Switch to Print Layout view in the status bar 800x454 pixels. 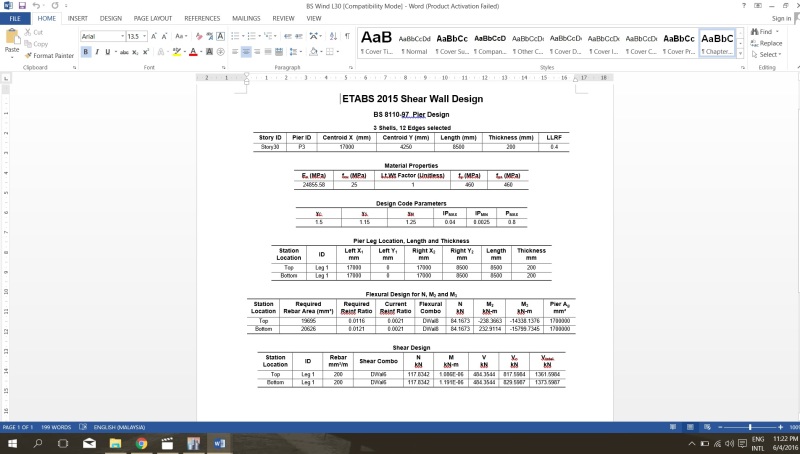coord(690,427)
